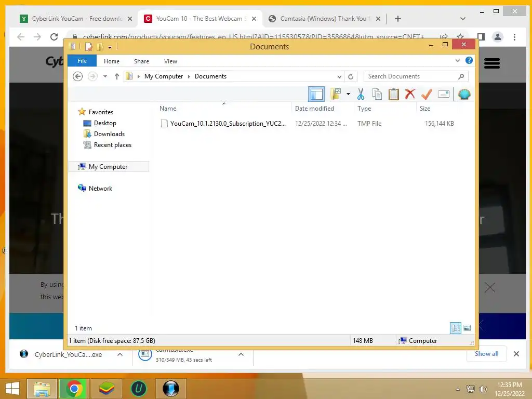Screen dimensions: 532x399
Task: Expand camtasia.exe download item options
Action: click(x=241, y=354)
